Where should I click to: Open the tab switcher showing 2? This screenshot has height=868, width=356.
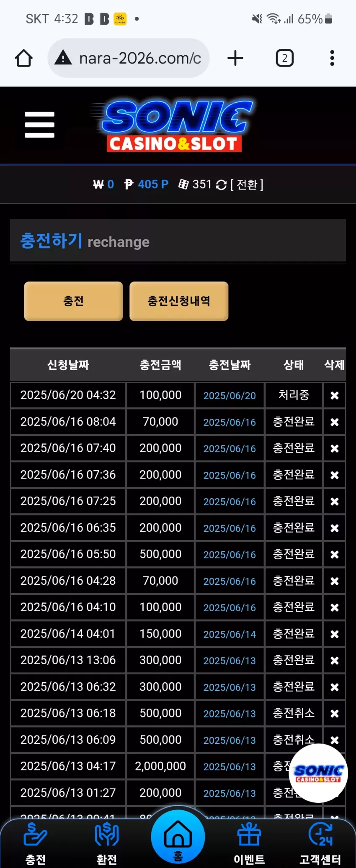[285, 58]
